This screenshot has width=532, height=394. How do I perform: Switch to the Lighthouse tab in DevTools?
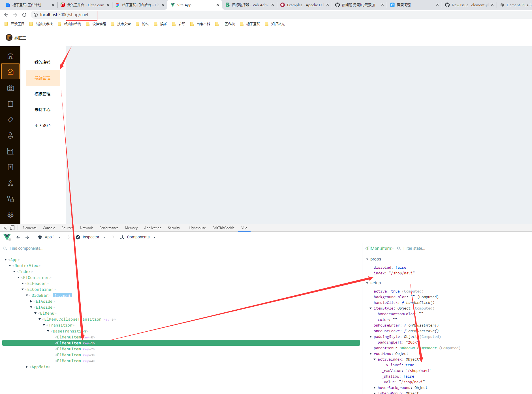[x=197, y=228]
